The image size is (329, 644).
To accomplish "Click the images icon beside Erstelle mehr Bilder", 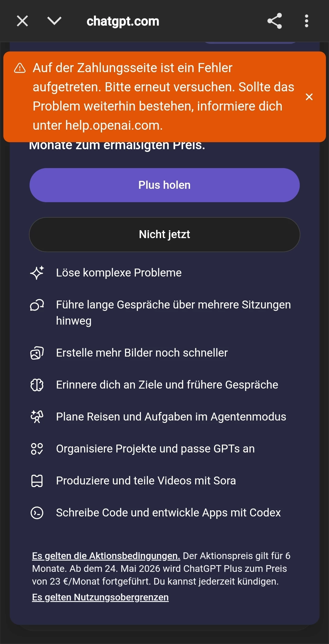I will (x=37, y=353).
